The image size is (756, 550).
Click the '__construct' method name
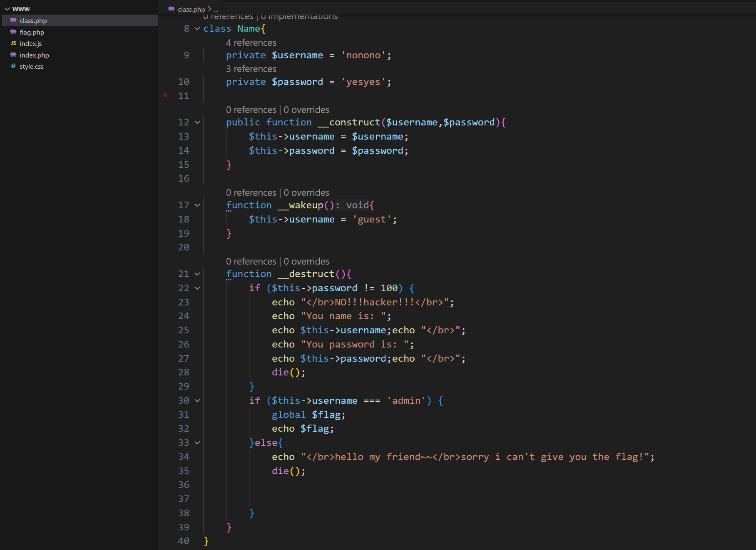coord(349,122)
